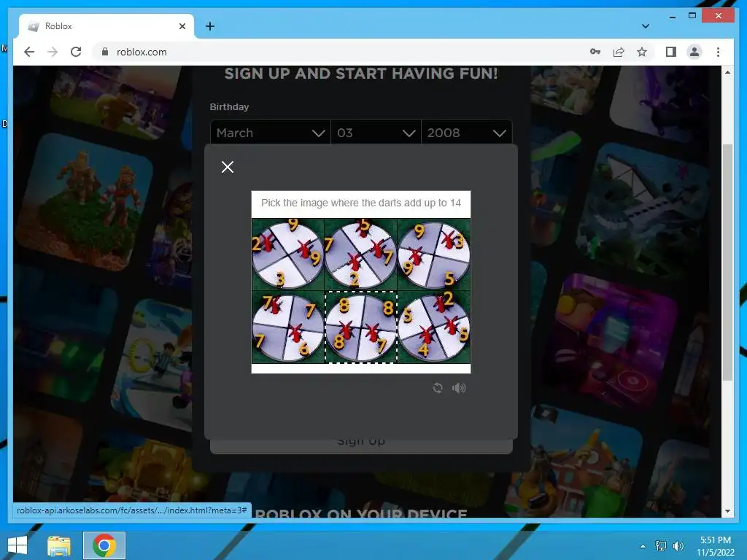Click the Chrome taskbar icon
Screen dimensions: 747x560
[104, 545]
